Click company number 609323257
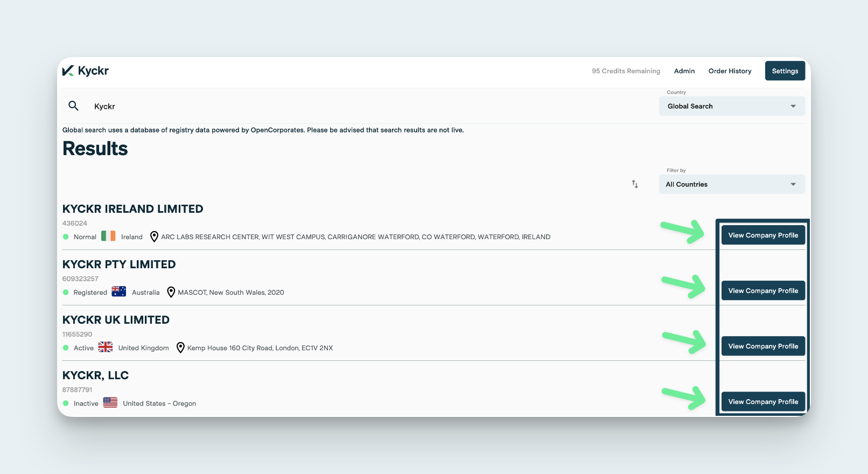This screenshot has width=868, height=474. pos(80,278)
